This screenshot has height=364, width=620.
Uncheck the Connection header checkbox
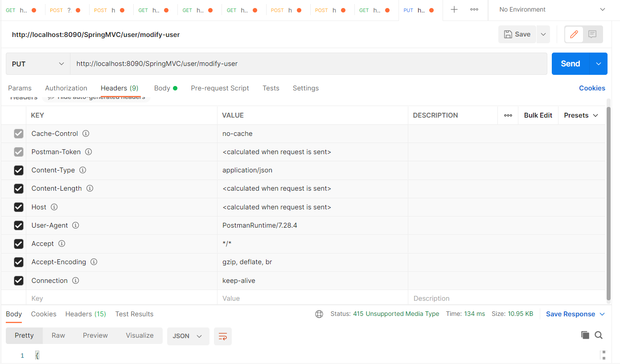click(x=19, y=281)
